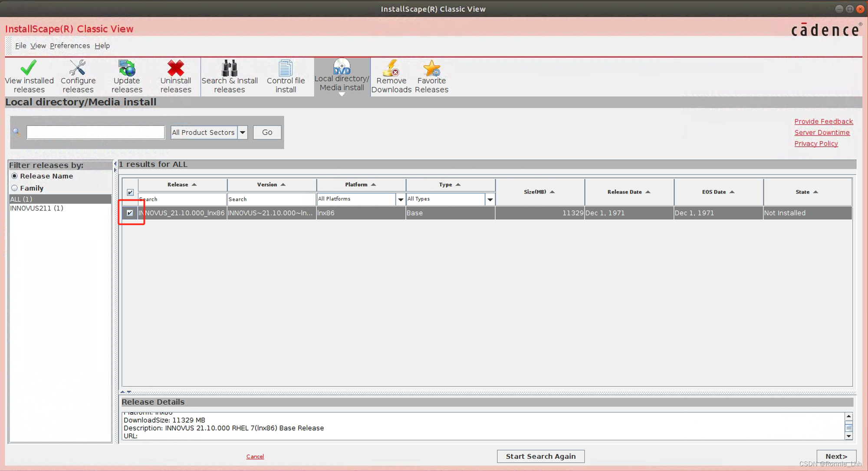Open the All Platforms filter dropdown

400,199
